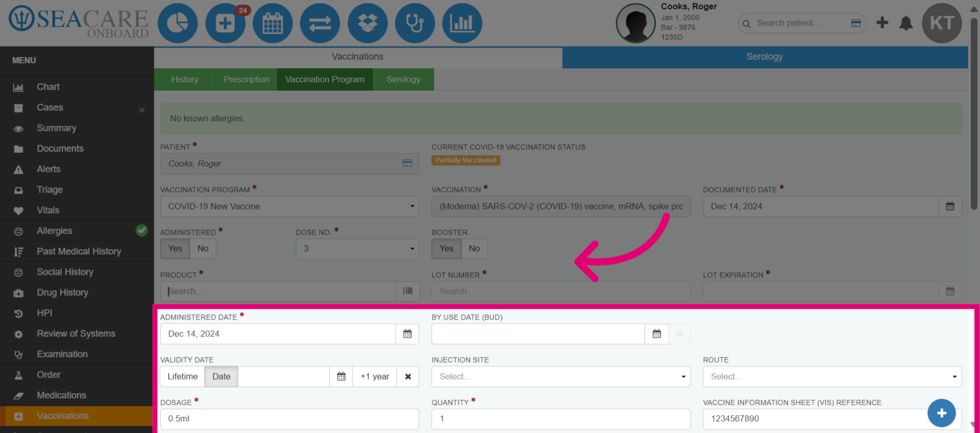Click the blue floating plus button
This screenshot has height=433, width=980.
pos(942,413)
